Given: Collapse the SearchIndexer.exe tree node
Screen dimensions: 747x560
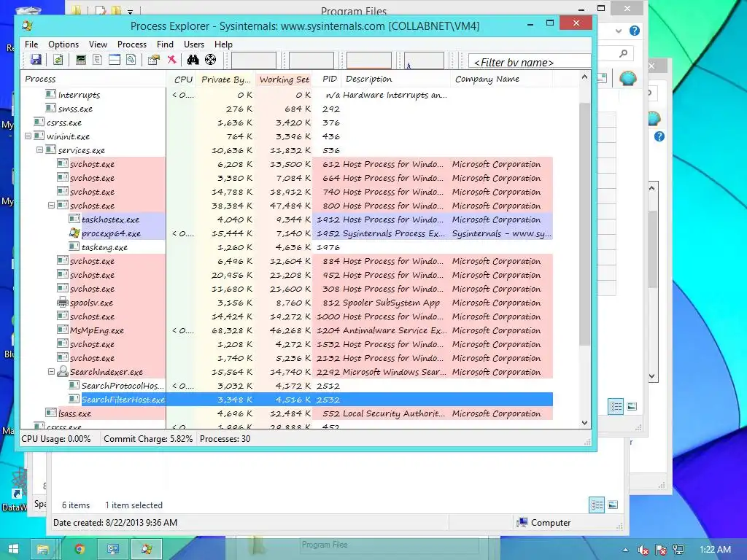Looking at the screenshot, I should 51,371.
